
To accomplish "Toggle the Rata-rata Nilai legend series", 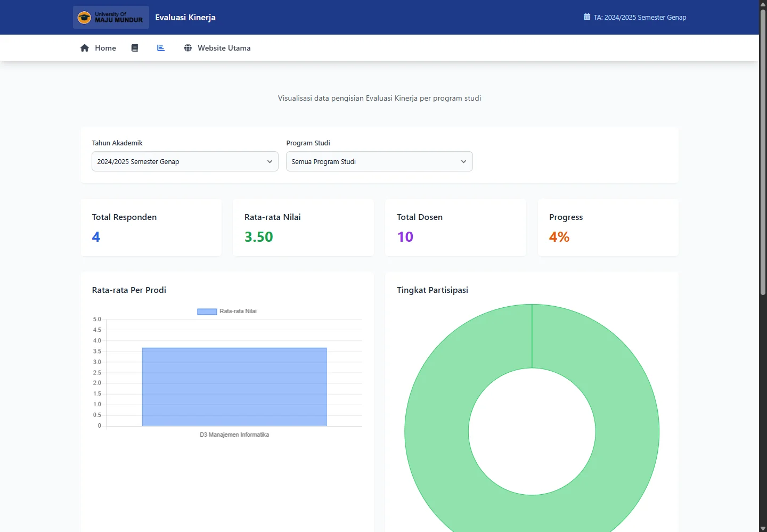I will (227, 312).
